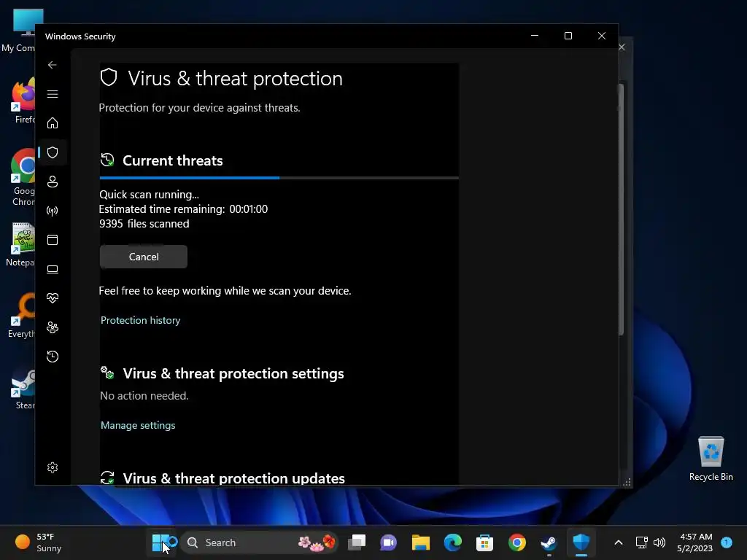Screen dimensions: 747x560
Task: Click the 'No action needed.' text
Action: click(x=144, y=396)
